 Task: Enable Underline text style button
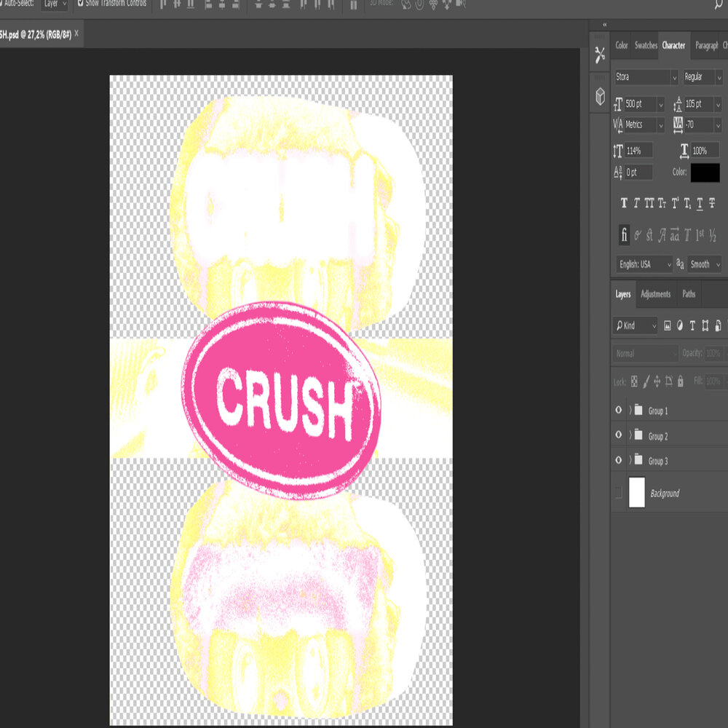700,204
